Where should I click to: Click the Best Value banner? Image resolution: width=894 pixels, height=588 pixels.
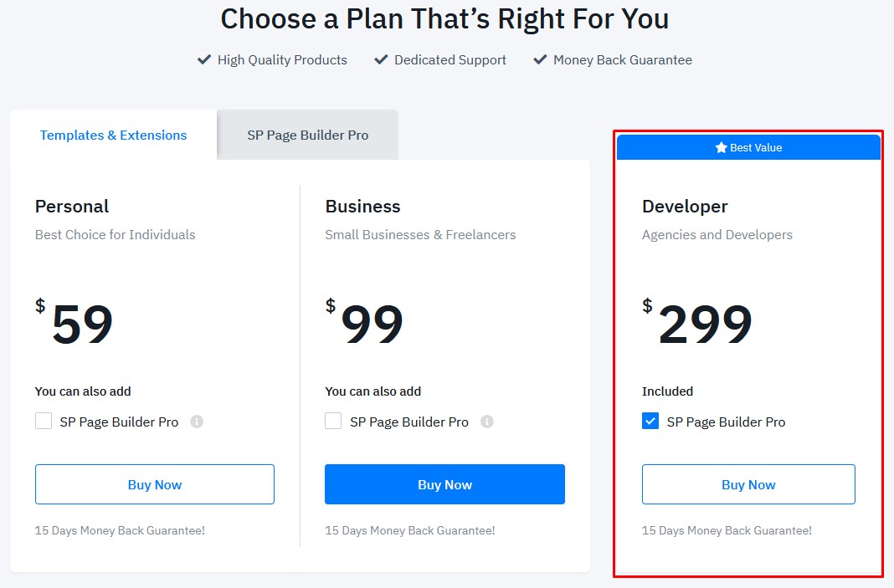748,147
